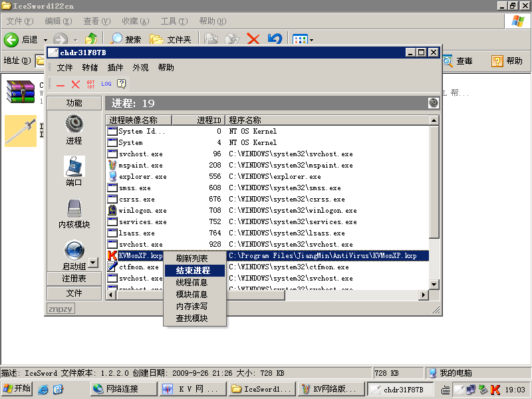Click the horizontal scrollbar left arrow
The height and width of the screenshot is (399, 532).
(111, 295)
